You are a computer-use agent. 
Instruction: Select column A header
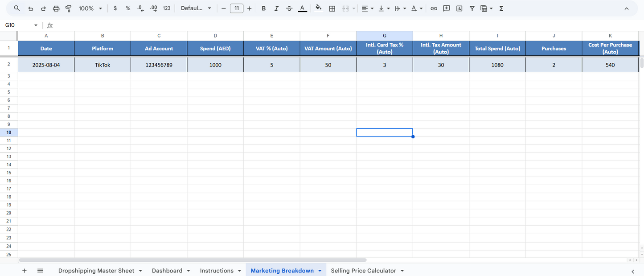coord(46,36)
